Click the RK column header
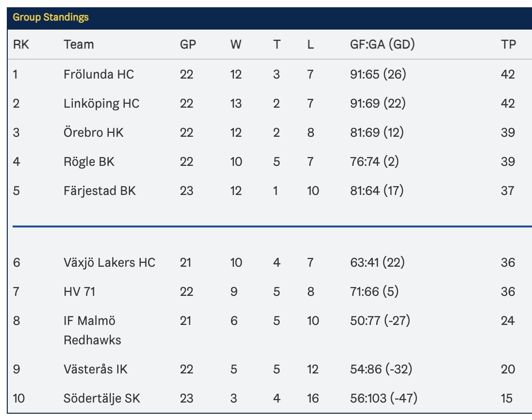This screenshot has height=420, width=532. pos(21,45)
